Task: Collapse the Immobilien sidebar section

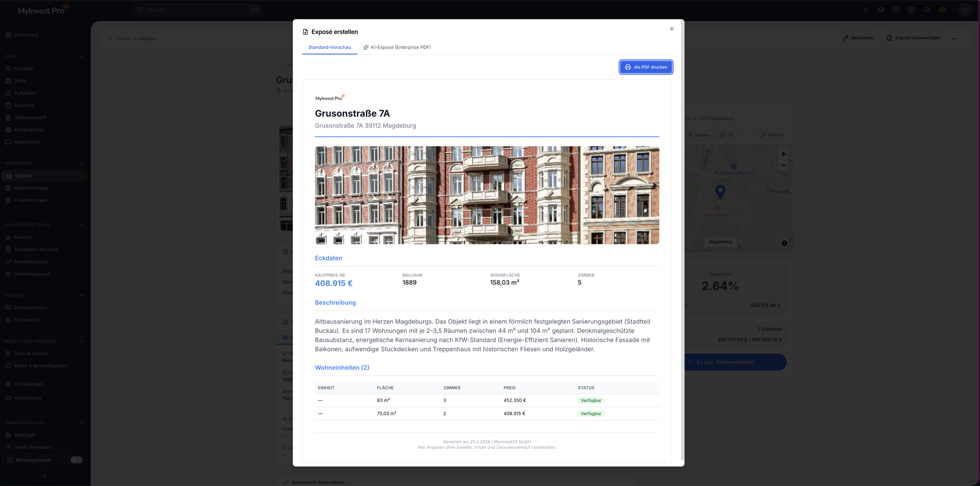Action: pyautogui.click(x=81, y=163)
